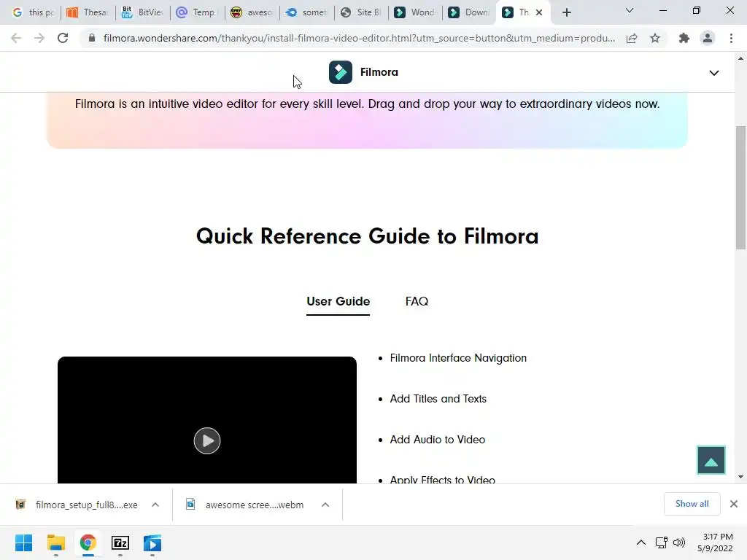Image resolution: width=747 pixels, height=560 pixels.
Task: Expand the Filmora header dropdown chevron
Action: click(713, 73)
